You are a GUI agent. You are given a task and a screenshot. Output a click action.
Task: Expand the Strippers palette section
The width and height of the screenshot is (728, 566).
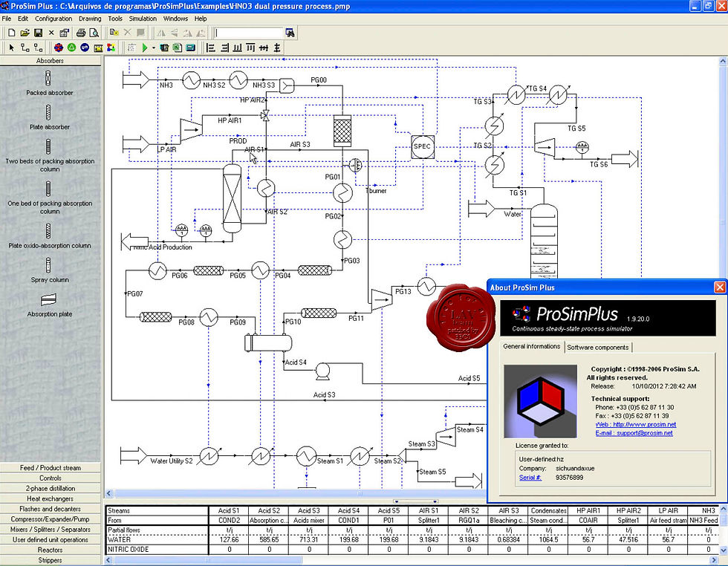[51, 560]
